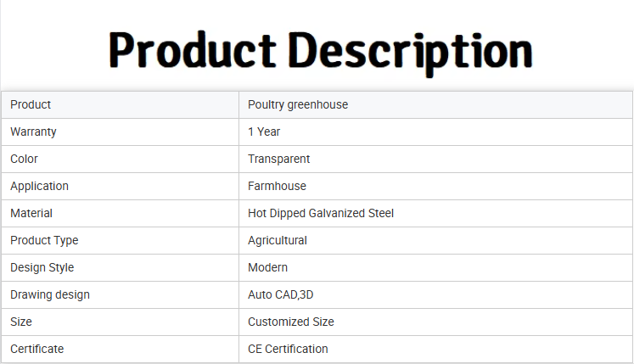Image resolution: width=634 pixels, height=364 pixels.
Task: Select the Drawing design label
Action: 50,294
